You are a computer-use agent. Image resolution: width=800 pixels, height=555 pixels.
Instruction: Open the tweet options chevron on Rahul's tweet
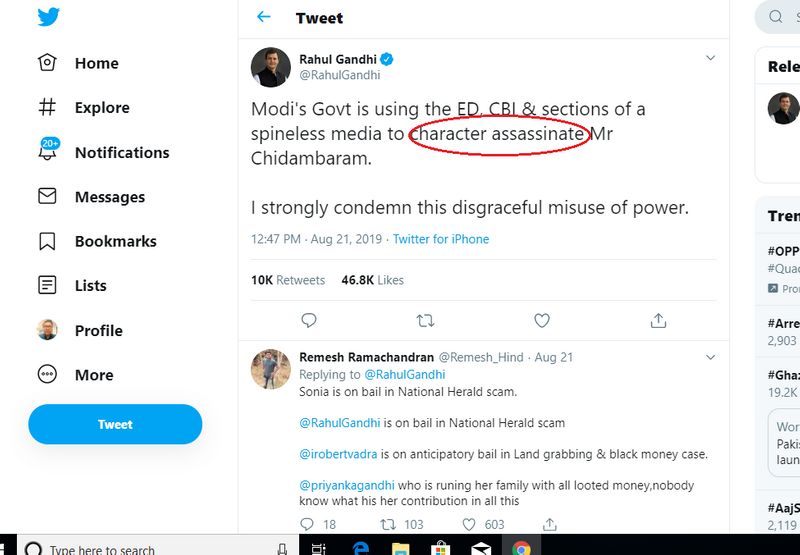(x=711, y=58)
